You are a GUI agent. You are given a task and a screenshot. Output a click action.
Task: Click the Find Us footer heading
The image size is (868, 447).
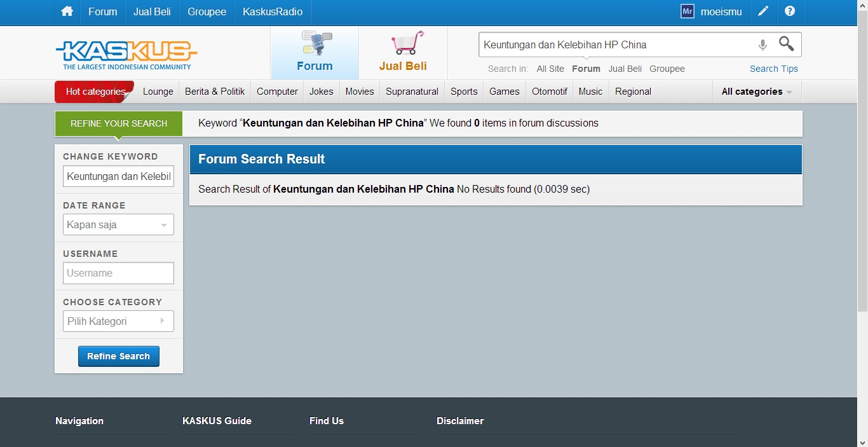(327, 421)
